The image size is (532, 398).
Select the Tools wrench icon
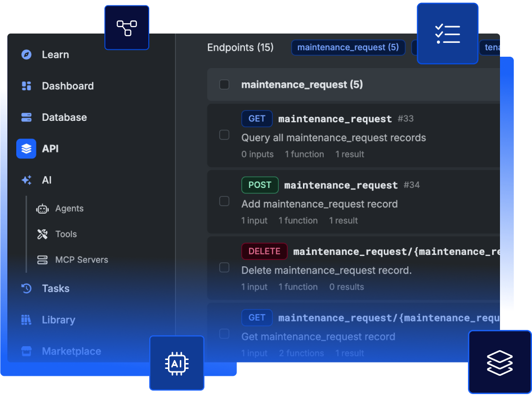point(42,234)
